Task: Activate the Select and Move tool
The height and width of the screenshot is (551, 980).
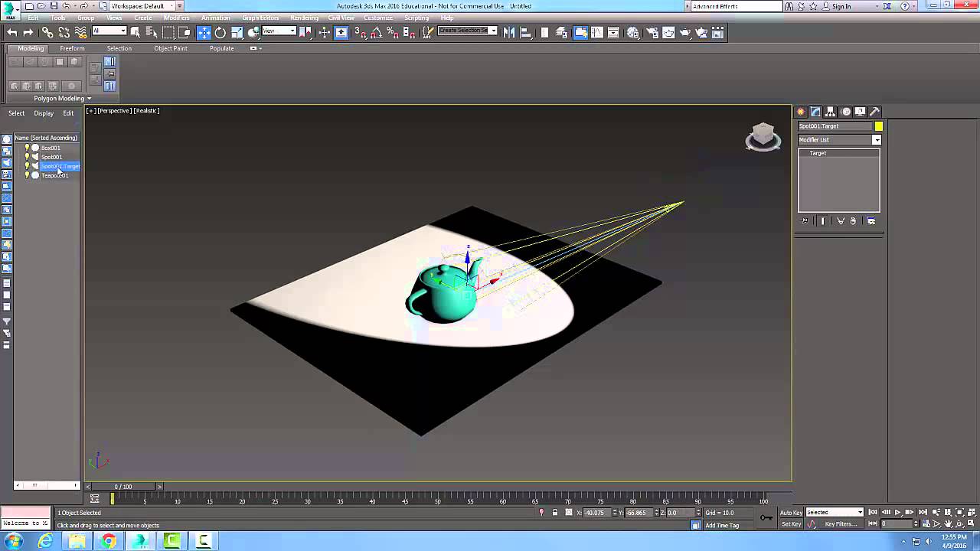Action: (204, 32)
